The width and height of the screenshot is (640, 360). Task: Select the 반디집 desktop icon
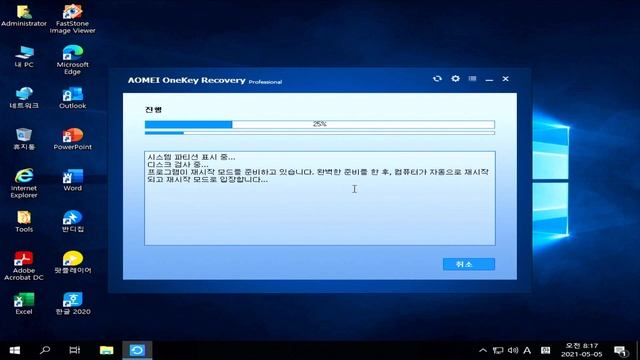72,222
